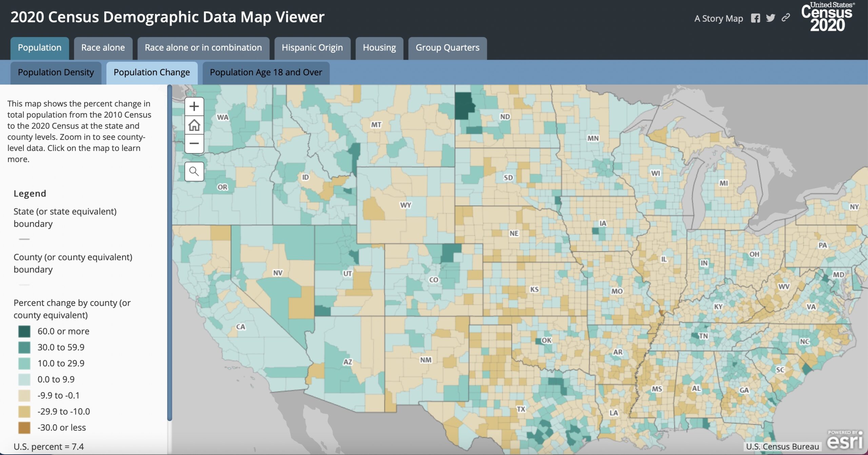Open the map search magnifier tool
The width and height of the screenshot is (868, 455).
[x=194, y=171]
